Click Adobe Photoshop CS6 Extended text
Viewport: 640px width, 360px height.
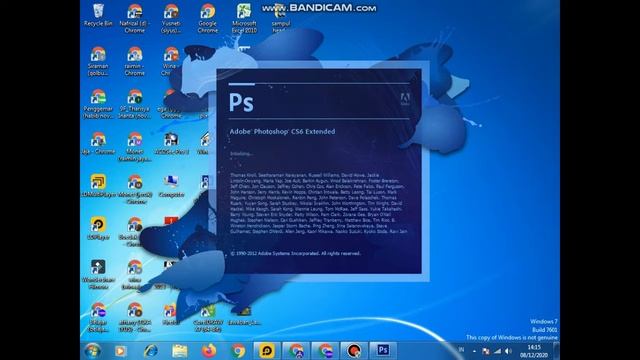(282, 131)
